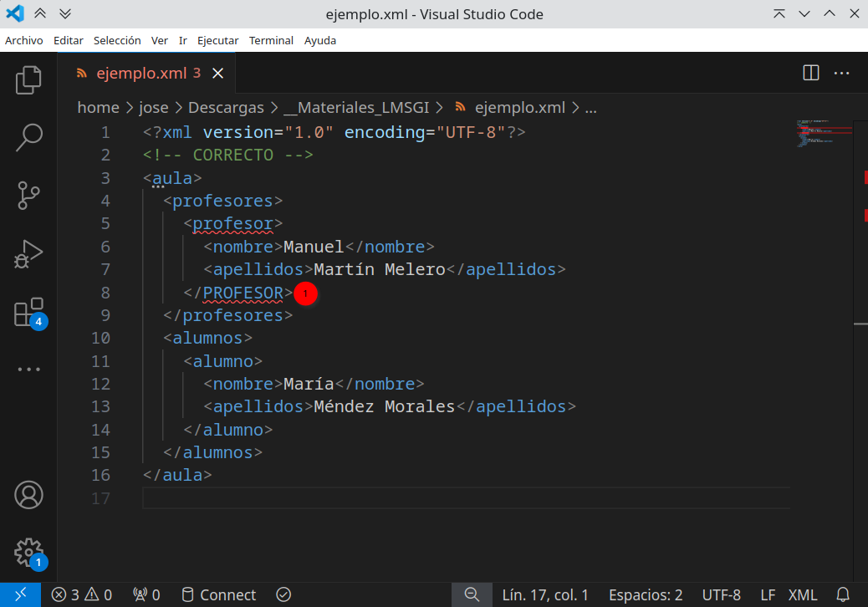Click the aula opening tag on line 3
Screen dimensions: 868x607
172,178
